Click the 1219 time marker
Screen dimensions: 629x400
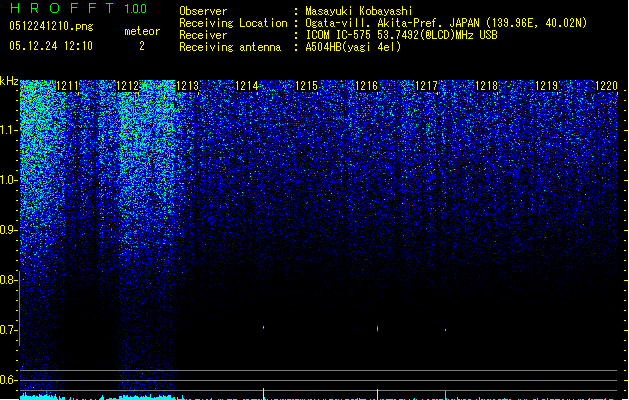[x=546, y=86]
